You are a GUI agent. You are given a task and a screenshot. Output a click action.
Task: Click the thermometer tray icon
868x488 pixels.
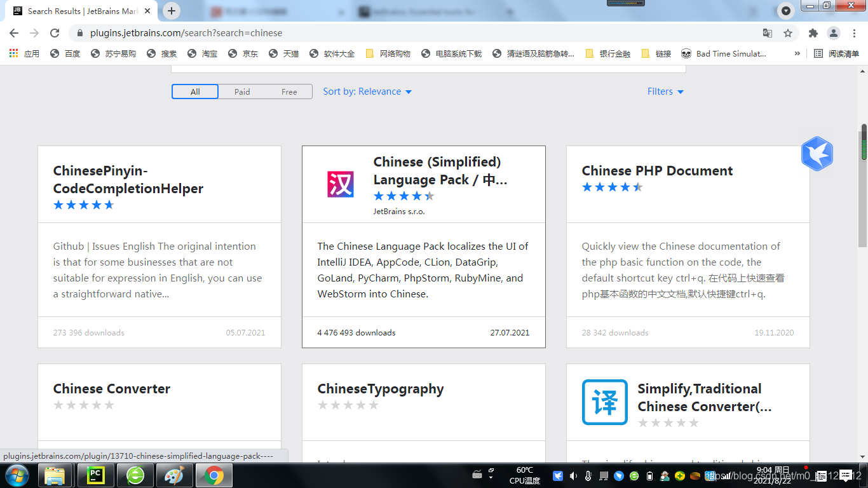(x=588, y=476)
